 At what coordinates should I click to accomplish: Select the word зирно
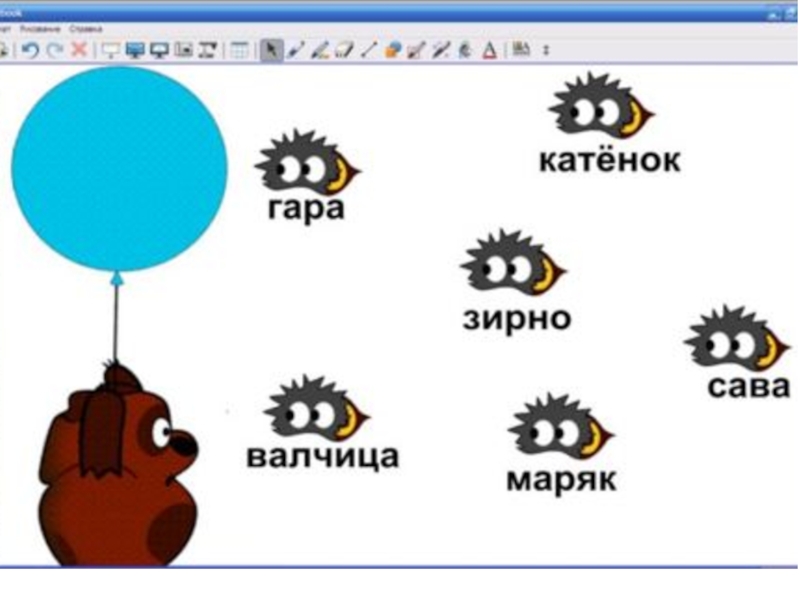click(x=517, y=319)
